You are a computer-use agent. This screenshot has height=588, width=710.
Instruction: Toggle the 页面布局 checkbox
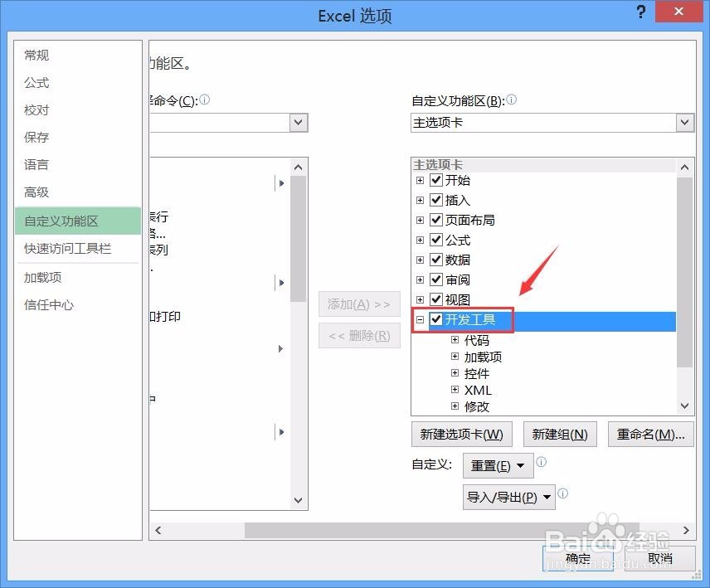(436, 220)
